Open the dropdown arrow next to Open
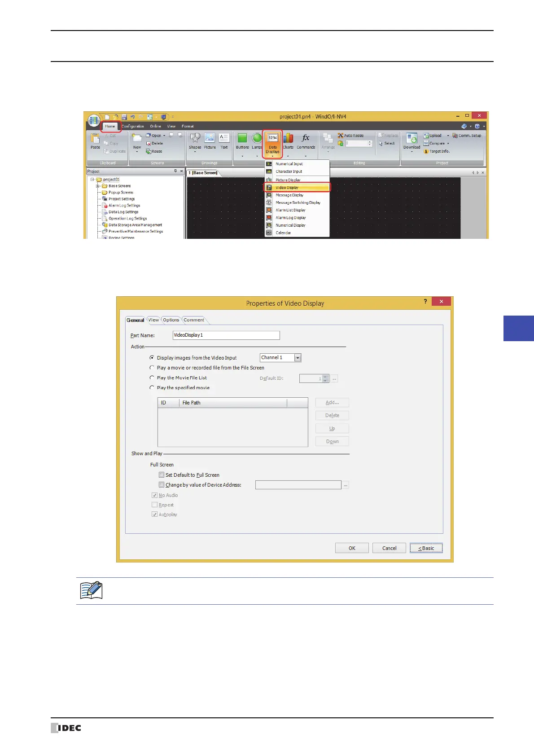 (x=164, y=136)
